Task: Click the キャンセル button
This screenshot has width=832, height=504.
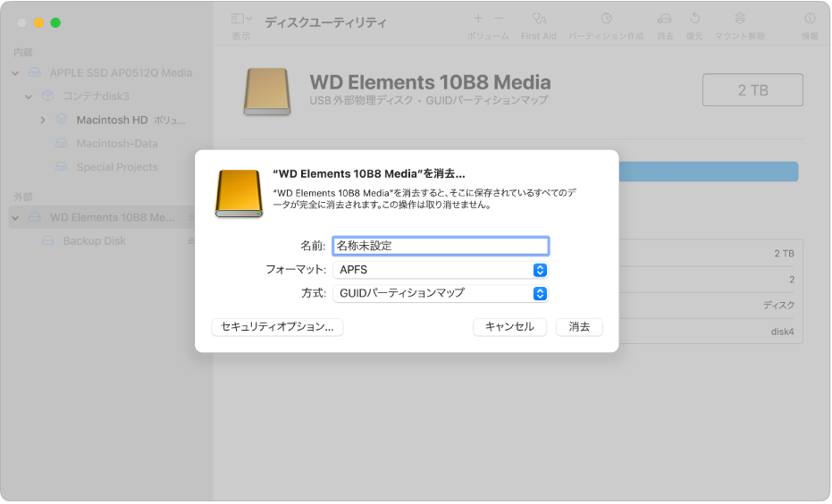Action: [x=509, y=327]
